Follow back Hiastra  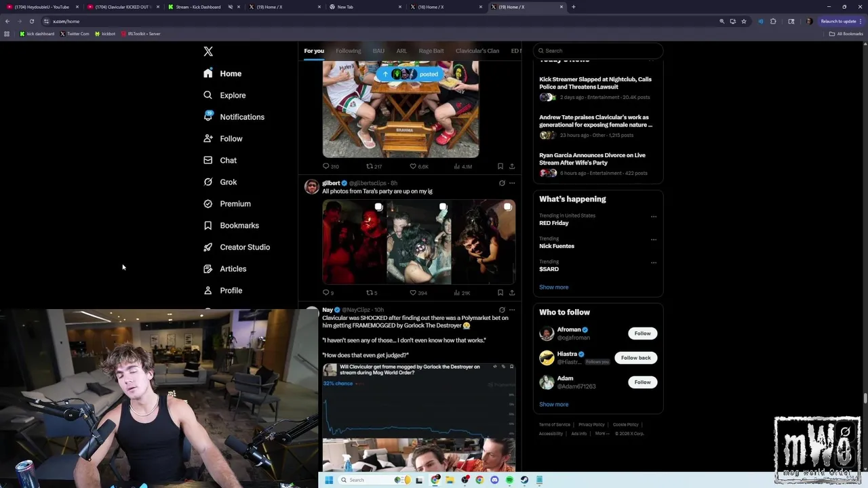pyautogui.click(x=635, y=358)
